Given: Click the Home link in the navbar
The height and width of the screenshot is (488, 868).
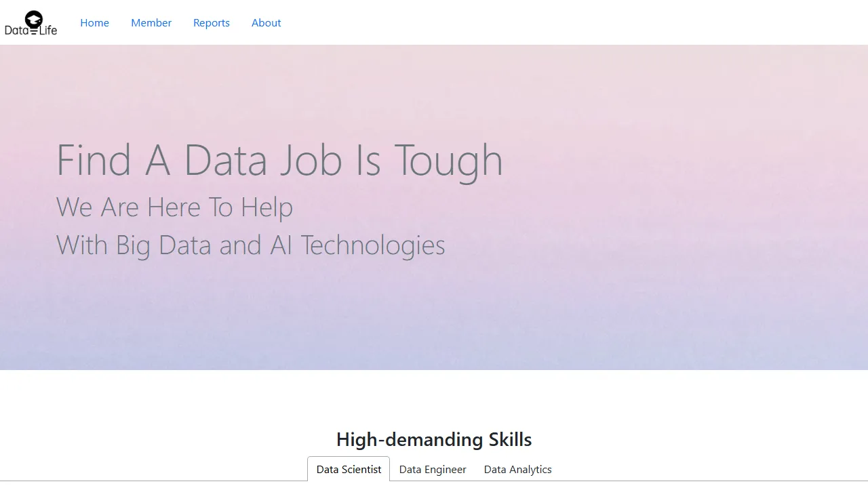Looking at the screenshot, I should pyautogui.click(x=94, y=22).
